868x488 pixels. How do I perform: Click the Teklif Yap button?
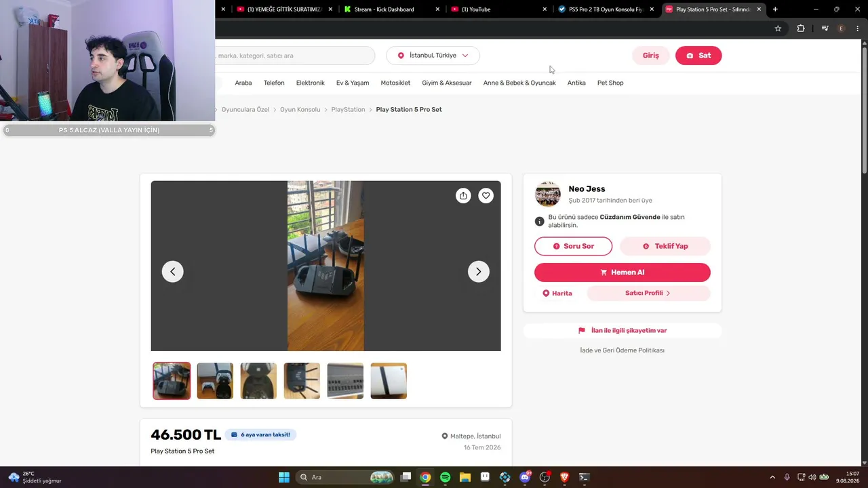(665, 246)
